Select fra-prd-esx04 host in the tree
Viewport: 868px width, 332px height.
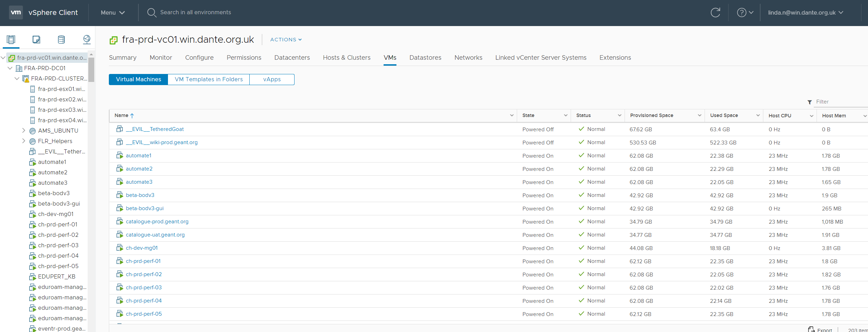click(62, 121)
